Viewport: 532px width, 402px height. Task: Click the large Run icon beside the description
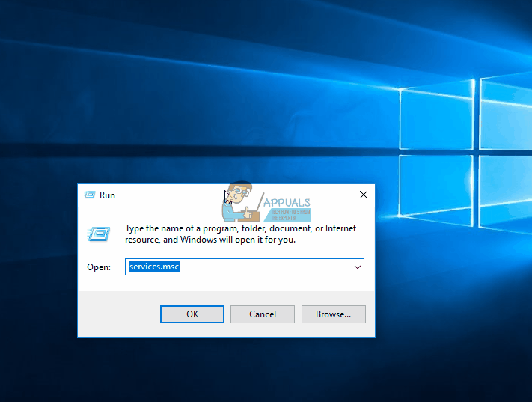tap(100, 234)
